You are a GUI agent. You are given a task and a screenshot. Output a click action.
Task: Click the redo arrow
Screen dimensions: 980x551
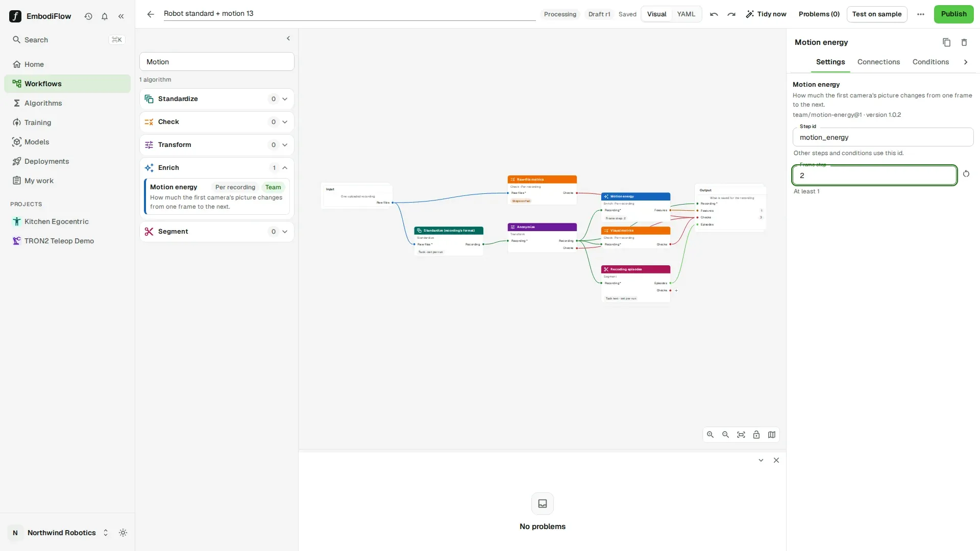click(731, 14)
